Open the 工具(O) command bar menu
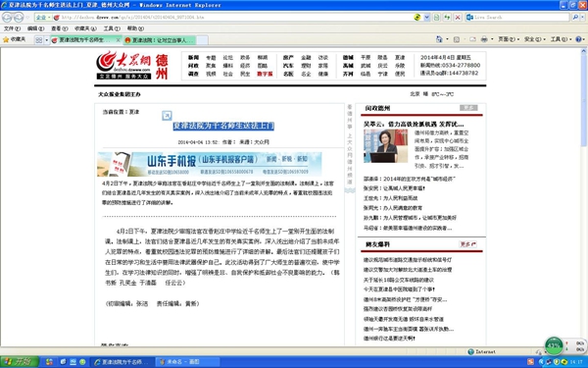The image size is (588, 368). (x=561, y=39)
